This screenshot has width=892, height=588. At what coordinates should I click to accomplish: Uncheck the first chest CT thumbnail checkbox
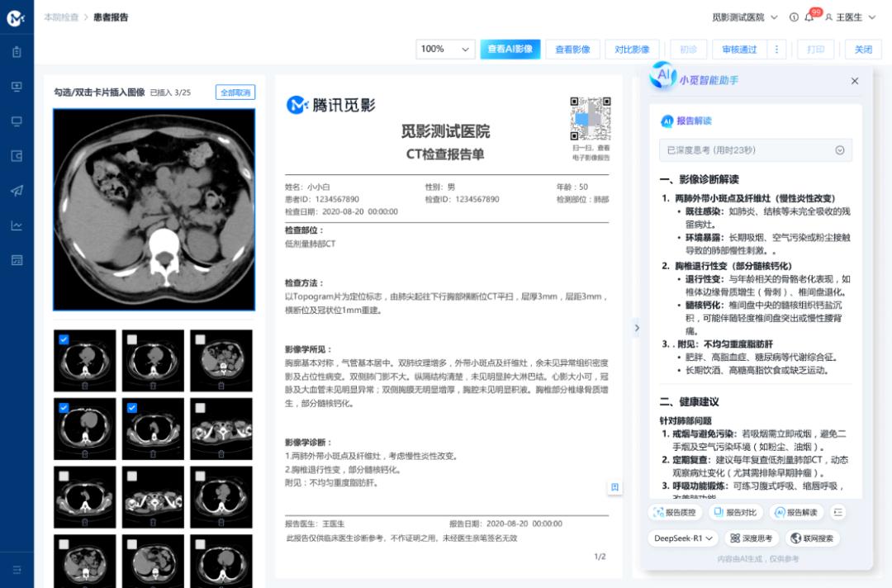tap(64, 339)
